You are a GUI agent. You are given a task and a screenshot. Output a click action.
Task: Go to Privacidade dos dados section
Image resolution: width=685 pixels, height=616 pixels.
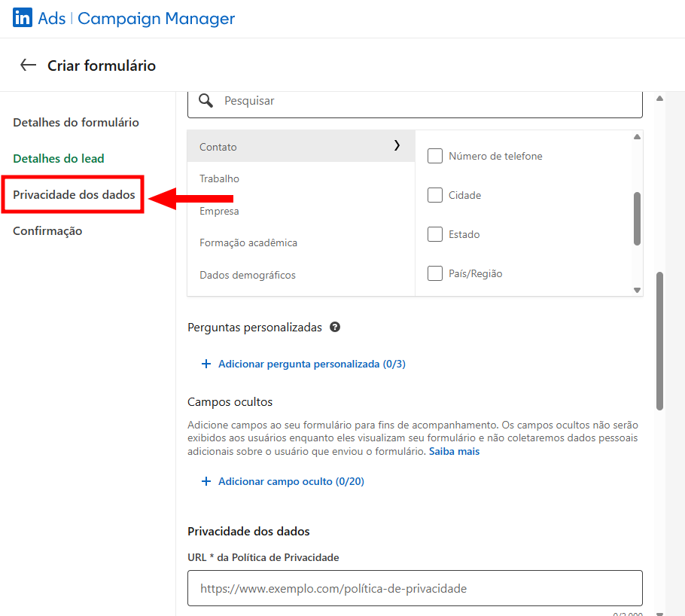coord(74,195)
